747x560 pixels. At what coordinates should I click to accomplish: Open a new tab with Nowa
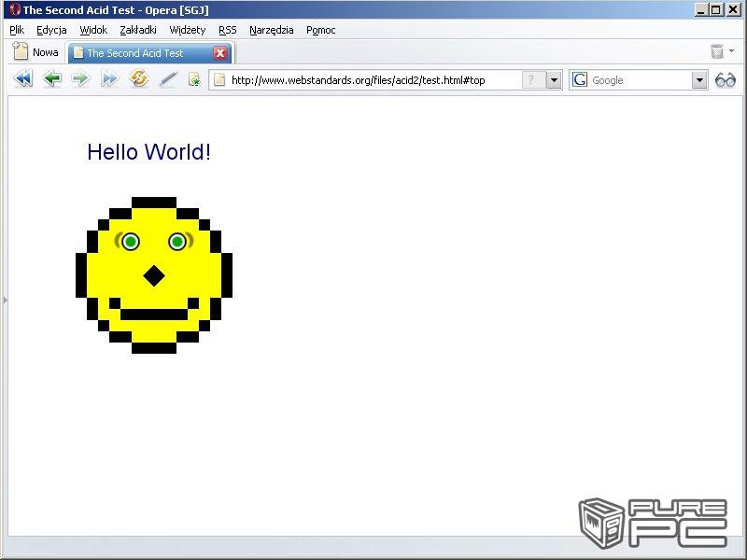coord(35,52)
